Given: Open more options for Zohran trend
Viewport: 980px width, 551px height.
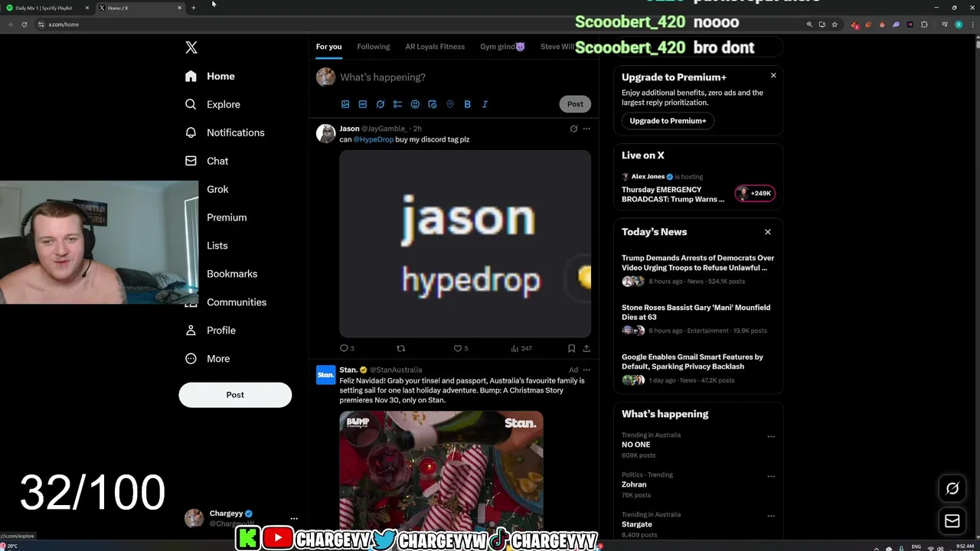Looking at the screenshot, I should 771,477.
